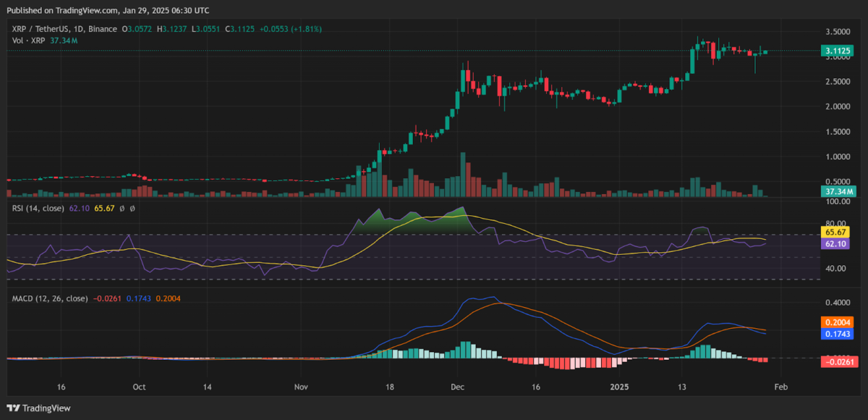This screenshot has width=868, height=420.
Task: Click the Dec label on the time axis
Action: pyautogui.click(x=456, y=387)
